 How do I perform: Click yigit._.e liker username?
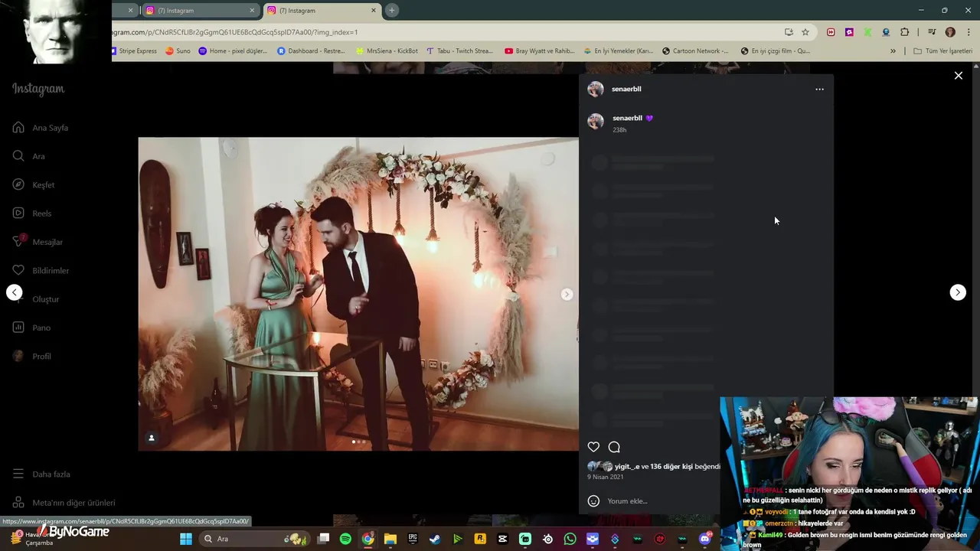pos(626,466)
